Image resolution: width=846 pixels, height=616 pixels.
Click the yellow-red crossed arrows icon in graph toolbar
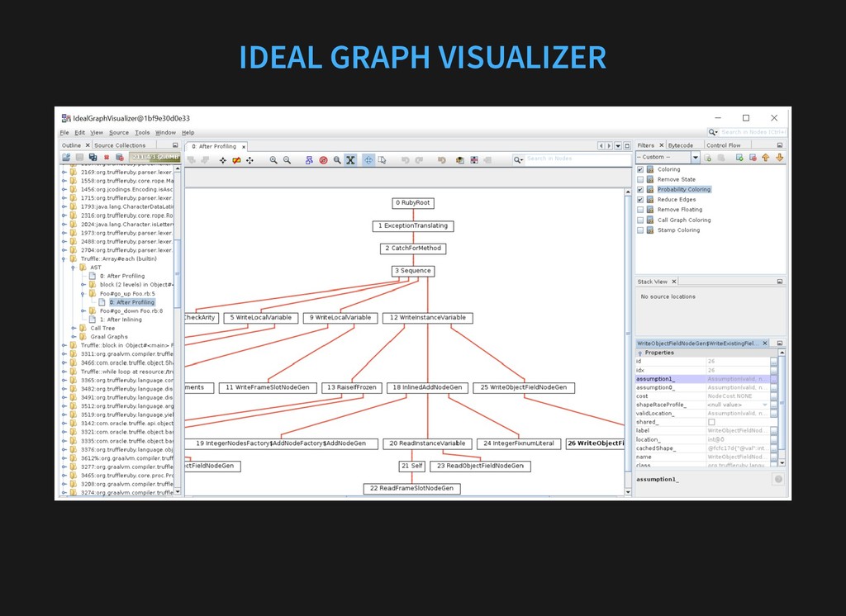[x=236, y=160]
